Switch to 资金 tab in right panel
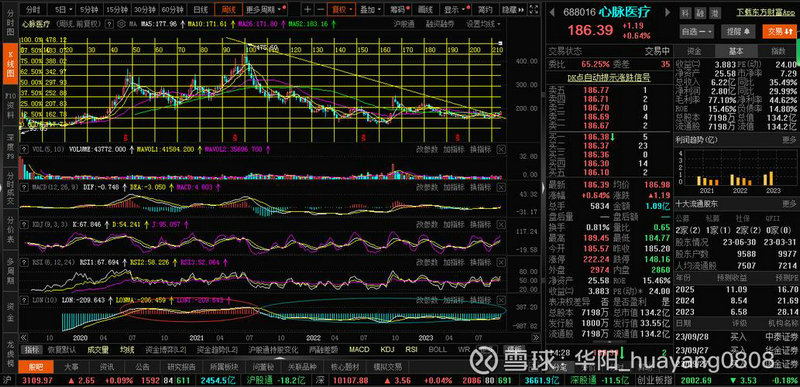This screenshot has height=387, width=800. pos(694,51)
